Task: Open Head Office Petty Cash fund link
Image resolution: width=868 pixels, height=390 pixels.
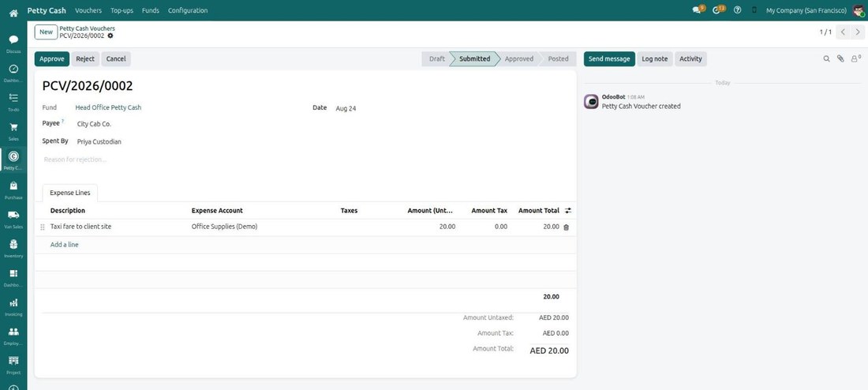Action: (109, 107)
